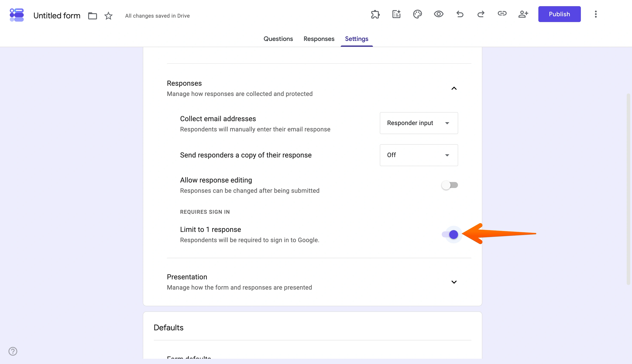
Task: Click the Move to folder icon
Action: pos(92,16)
